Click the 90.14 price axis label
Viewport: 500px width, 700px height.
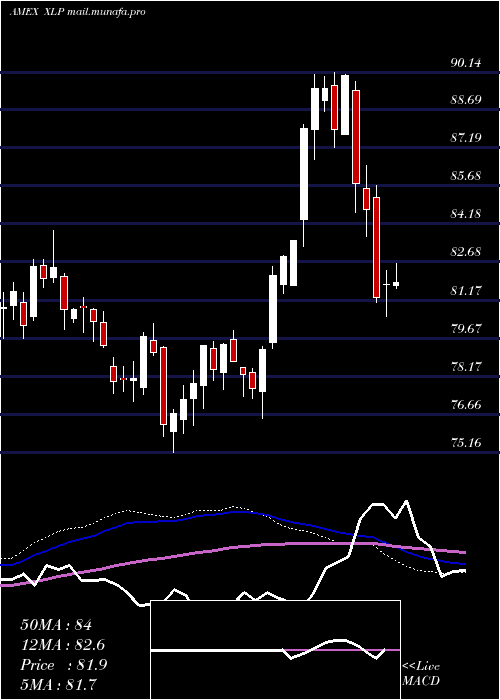[x=466, y=62]
